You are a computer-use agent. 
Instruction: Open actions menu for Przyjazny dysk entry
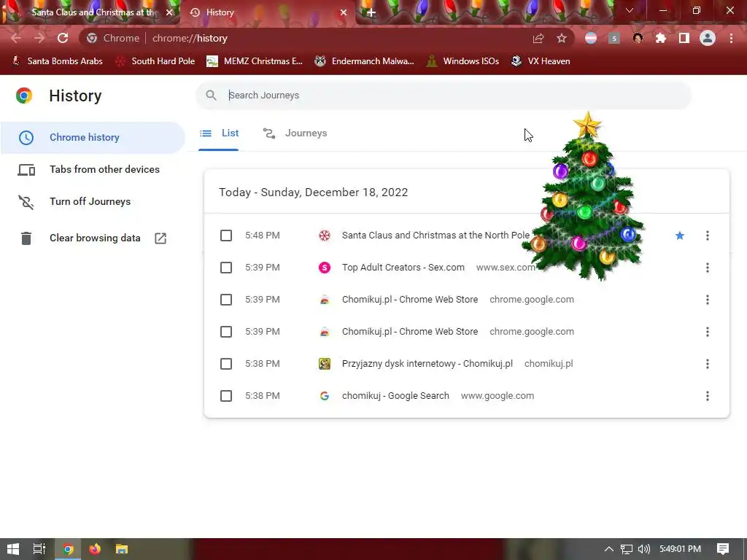pos(708,364)
